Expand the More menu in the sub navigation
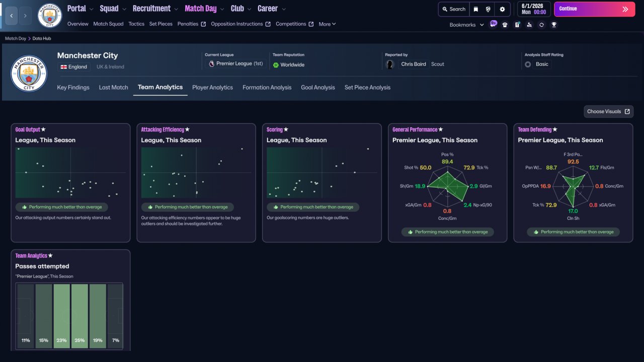Viewport: 644px width, 362px height. tap(327, 24)
